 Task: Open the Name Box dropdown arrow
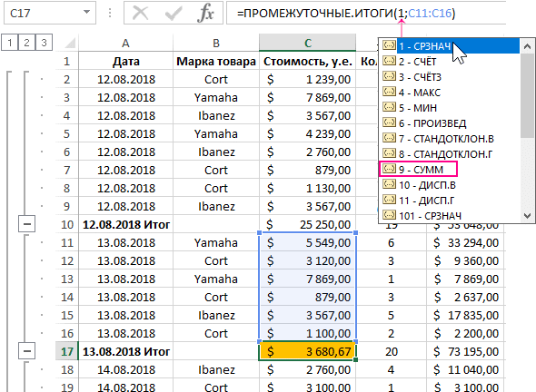pyautogui.click(x=87, y=13)
